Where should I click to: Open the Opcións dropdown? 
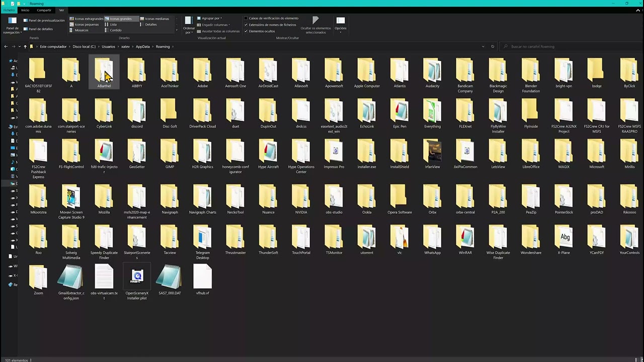341,25
